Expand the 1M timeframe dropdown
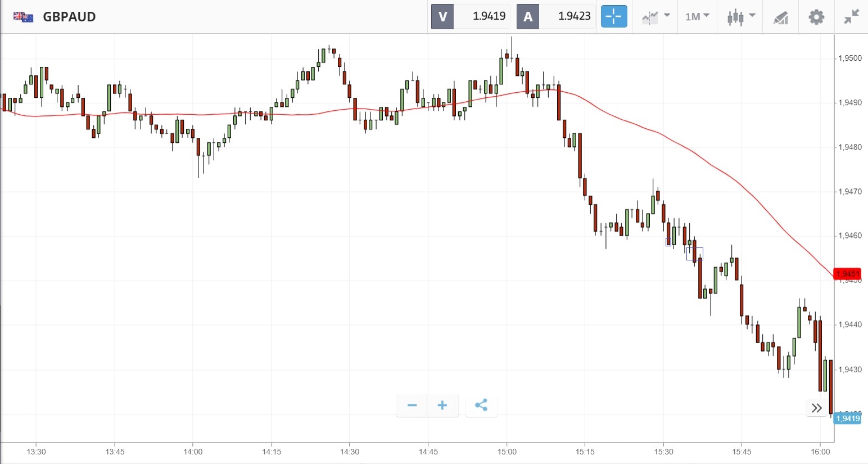Image resolution: width=868 pixels, height=464 pixels. click(697, 17)
